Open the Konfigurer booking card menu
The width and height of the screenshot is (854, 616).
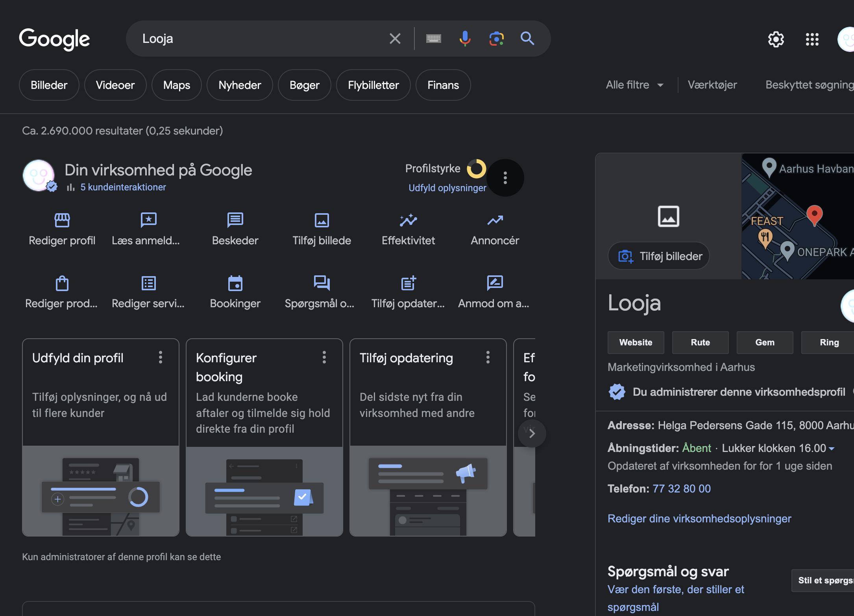click(x=324, y=357)
